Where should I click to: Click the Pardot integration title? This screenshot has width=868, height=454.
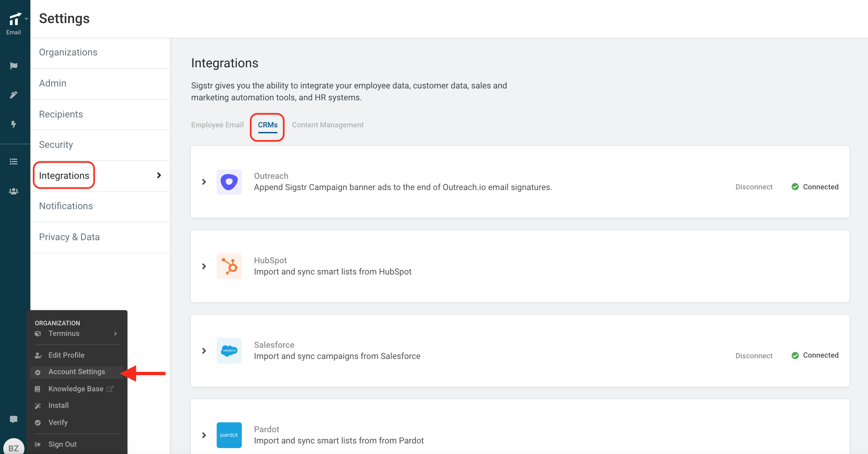(x=267, y=430)
